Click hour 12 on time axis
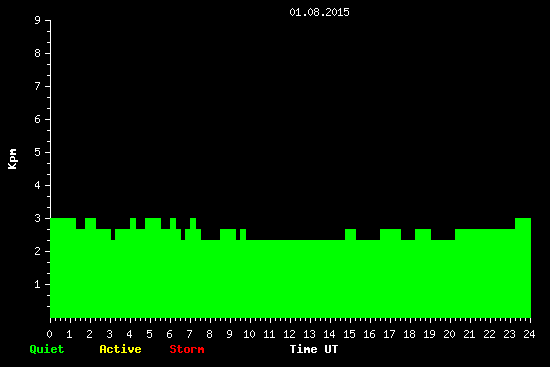The image size is (550, 367). click(289, 334)
